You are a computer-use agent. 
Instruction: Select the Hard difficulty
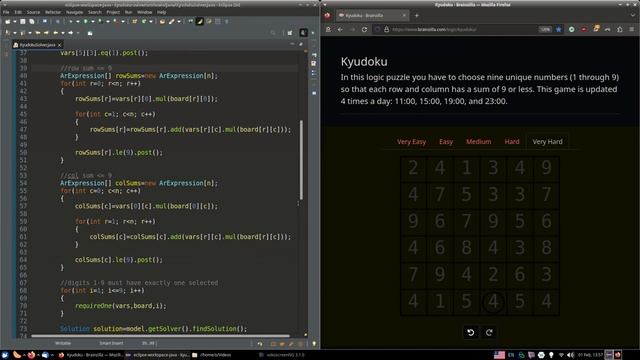pyautogui.click(x=512, y=142)
